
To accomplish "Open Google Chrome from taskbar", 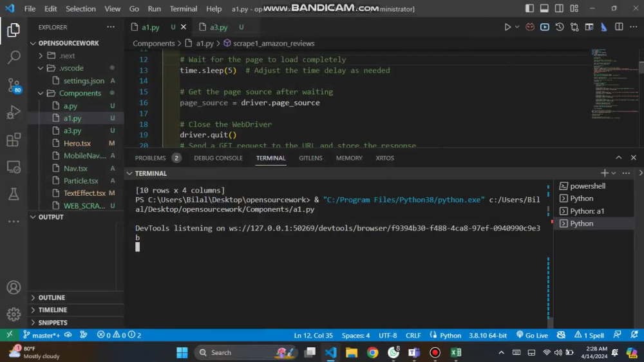I will 372,352.
